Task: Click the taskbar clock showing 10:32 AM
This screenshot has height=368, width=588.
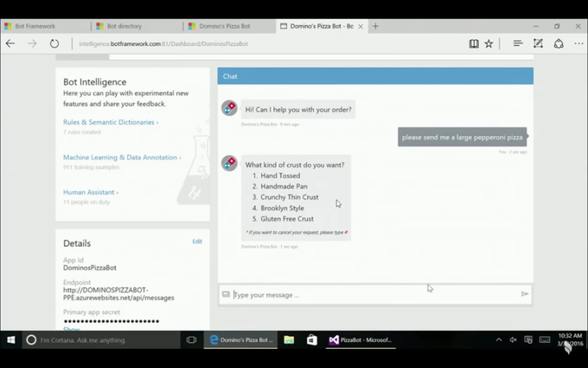Action: coord(570,339)
